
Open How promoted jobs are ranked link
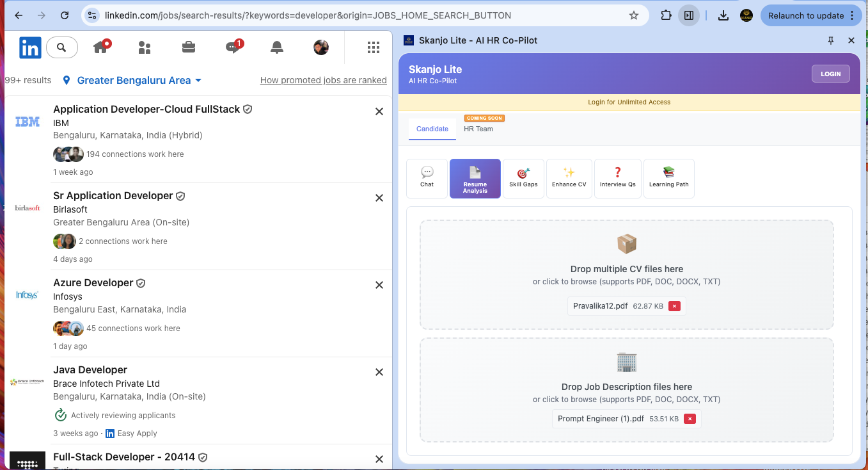pyautogui.click(x=324, y=80)
